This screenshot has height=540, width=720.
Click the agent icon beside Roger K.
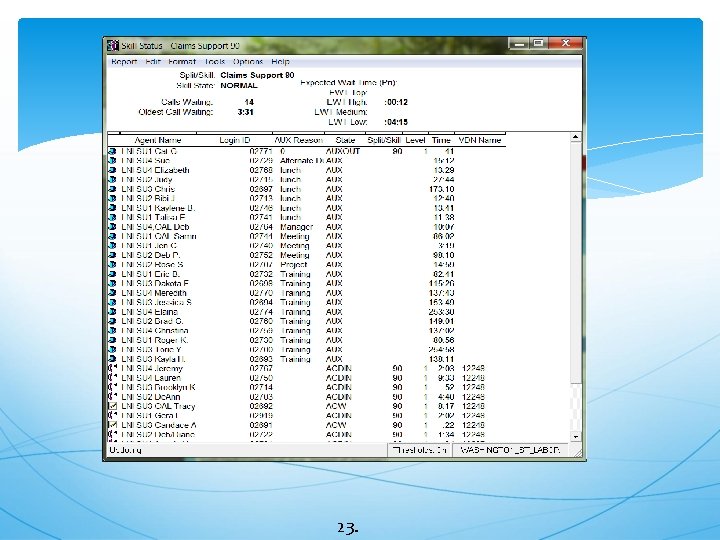112,340
